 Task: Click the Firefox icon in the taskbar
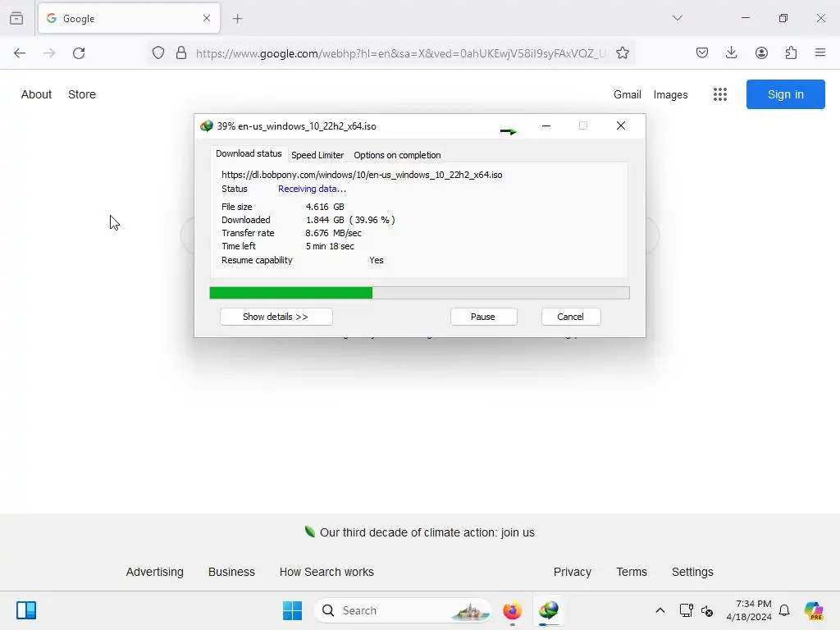512,610
